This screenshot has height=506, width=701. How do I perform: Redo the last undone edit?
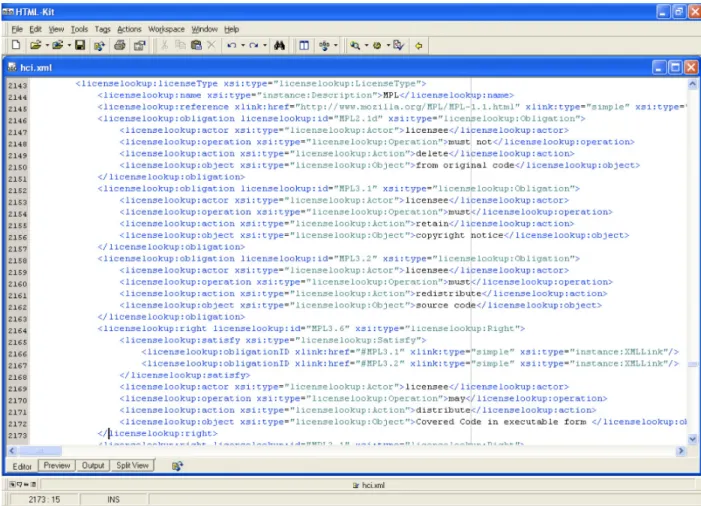pos(253,46)
